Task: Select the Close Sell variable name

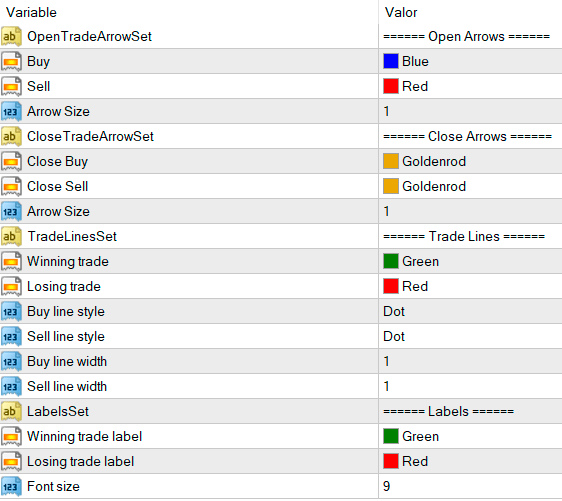Action: [58, 186]
